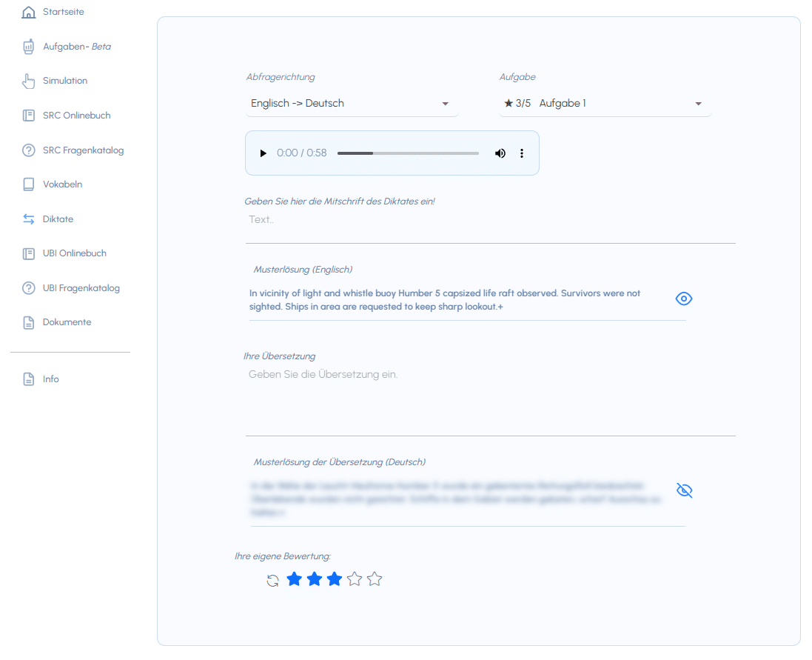Click the Vokabeln book icon
This screenshot has width=812, height=660.
(x=29, y=184)
